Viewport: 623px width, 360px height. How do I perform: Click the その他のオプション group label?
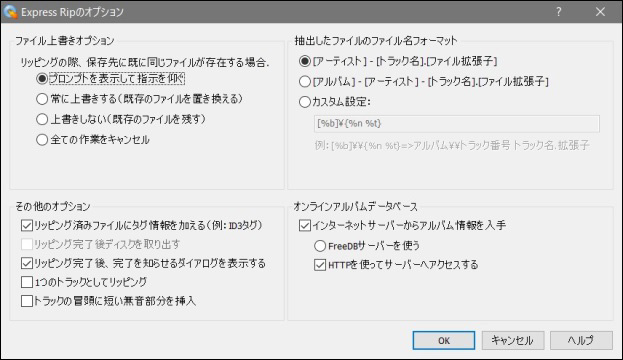click(x=53, y=207)
